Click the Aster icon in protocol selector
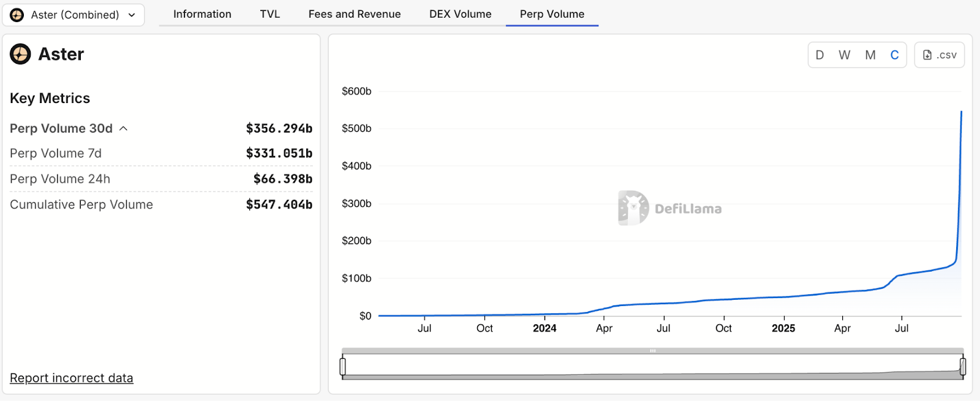The image size is (980, 401). (x=17, y=15)
